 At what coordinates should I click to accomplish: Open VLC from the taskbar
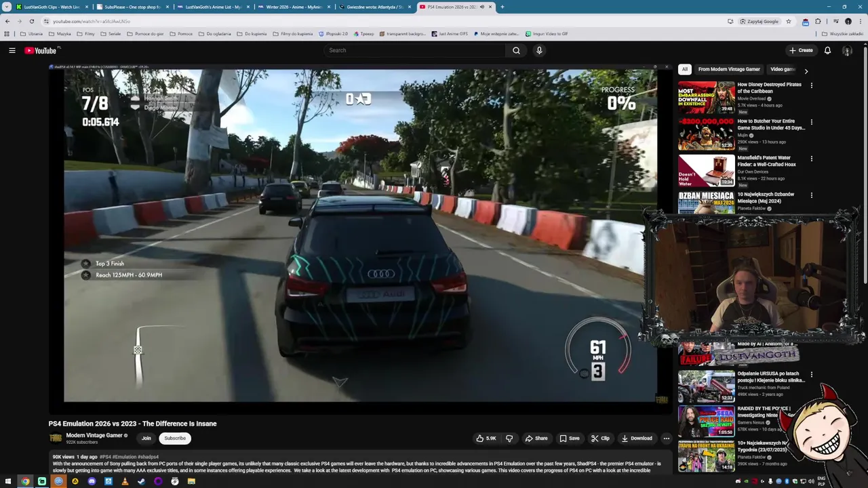coord(125,481)
